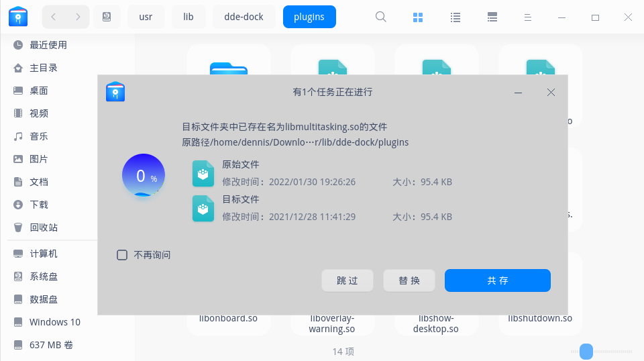The height and width of the screenshot is (361, 644).
Task: Click the 原始文件 file icon
Action: [x=203, y=174]
